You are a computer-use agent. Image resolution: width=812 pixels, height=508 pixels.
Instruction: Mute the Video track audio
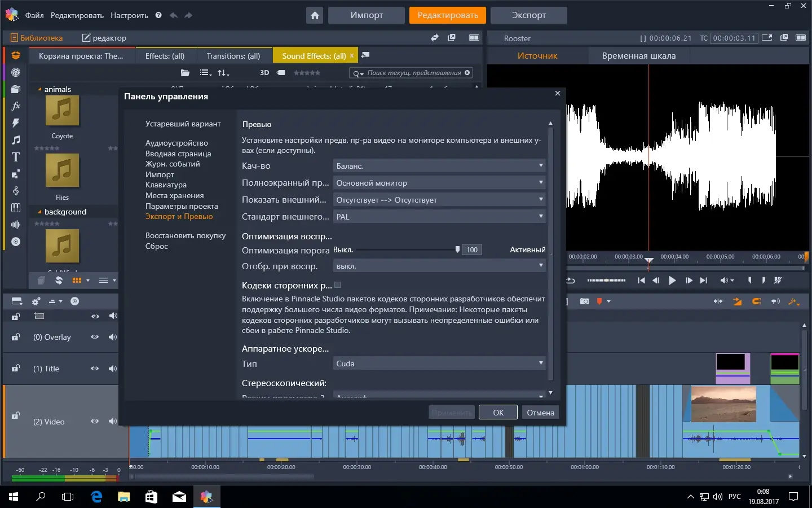(x=113, y=421)
